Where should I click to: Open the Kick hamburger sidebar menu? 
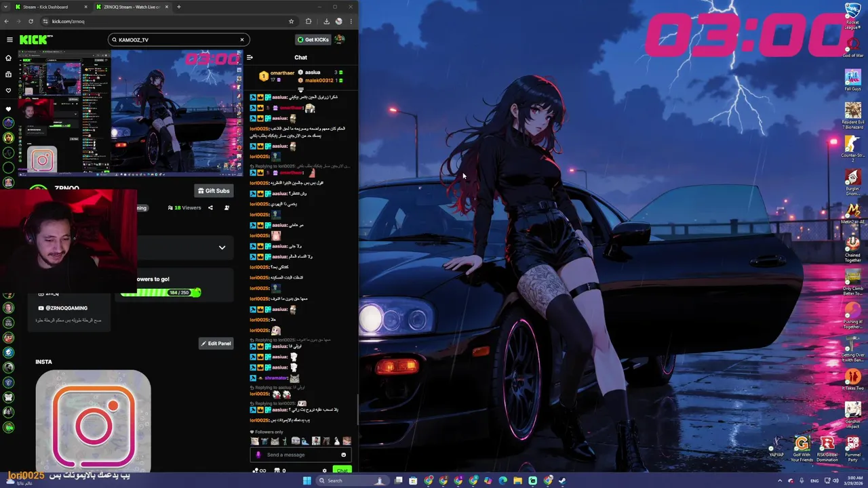9,39
